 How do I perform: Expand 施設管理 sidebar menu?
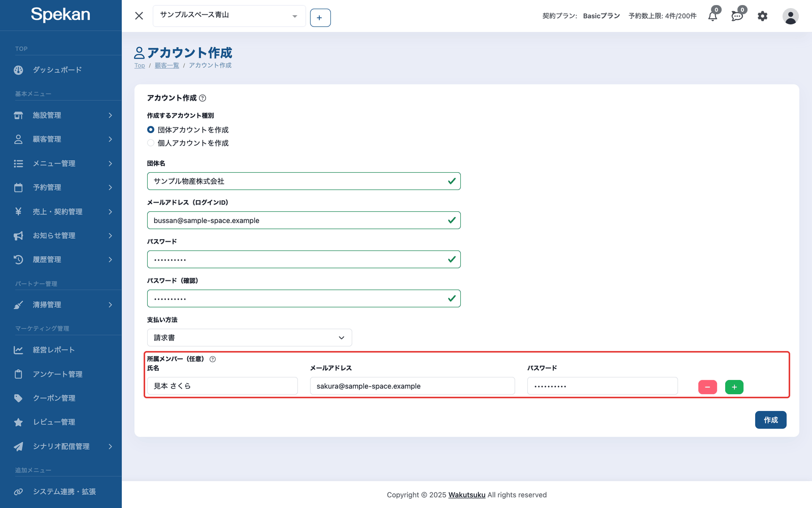(x=61, y=115)
